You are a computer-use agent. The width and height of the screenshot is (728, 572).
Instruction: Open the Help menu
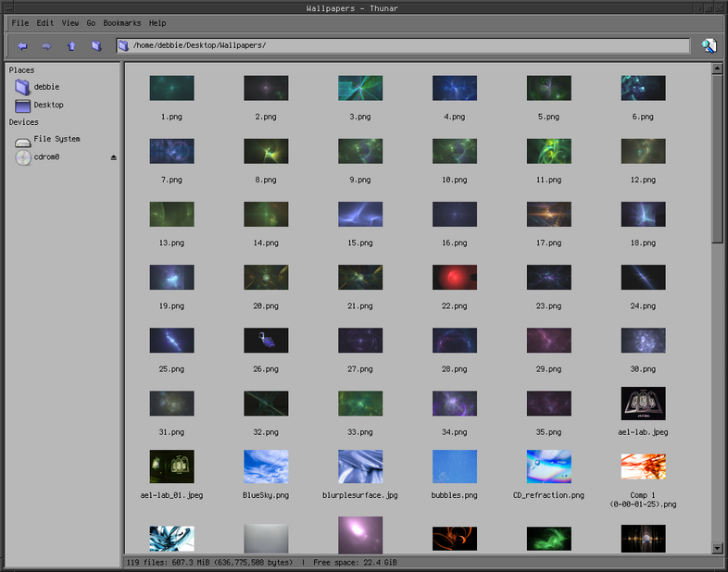[157, 23]
